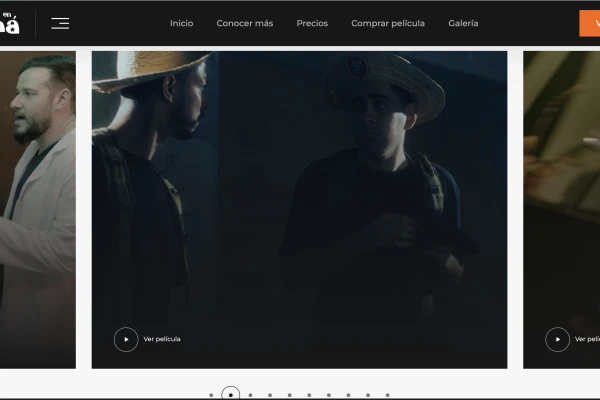Open the Precios page
This screenshot has width=600, height=400.
(x=312, y=23)
